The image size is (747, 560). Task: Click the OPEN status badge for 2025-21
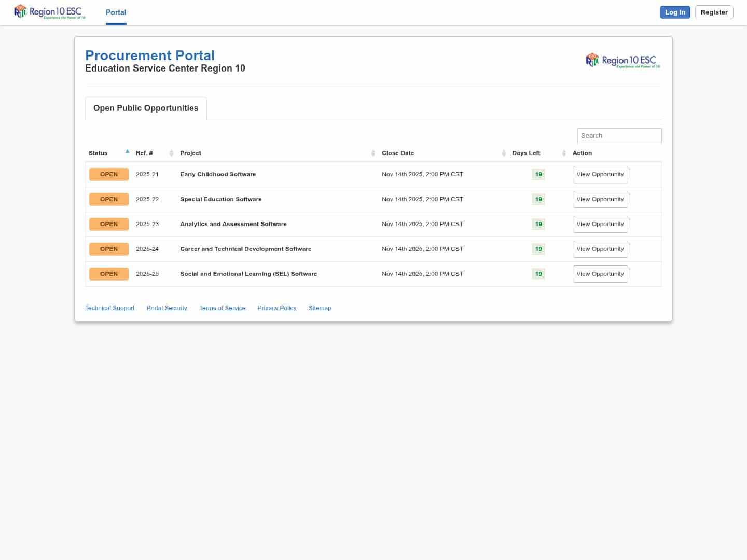tap(109, 175)
